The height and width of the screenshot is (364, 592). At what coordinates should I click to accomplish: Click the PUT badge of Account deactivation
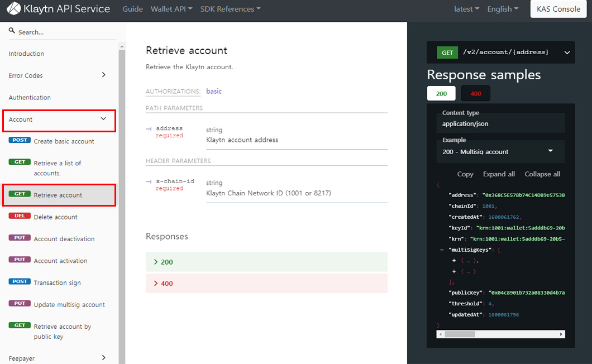click(x=20, y=237)
